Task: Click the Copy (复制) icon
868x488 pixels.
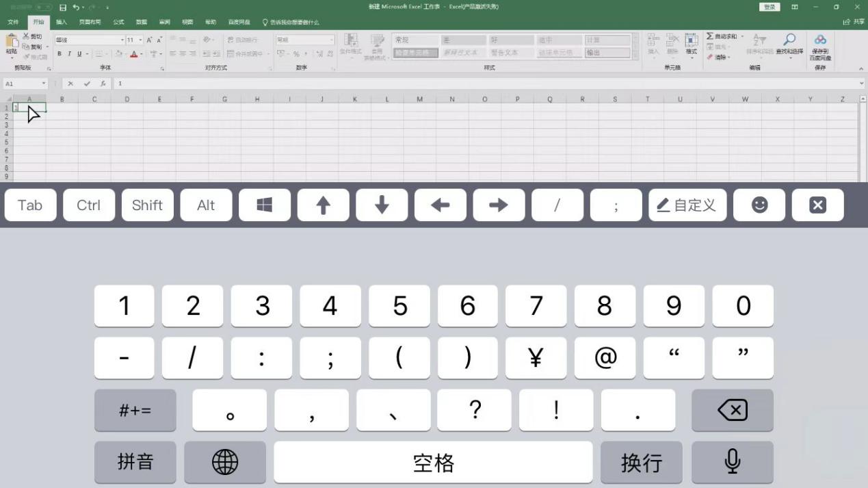Action: (26, 47)
